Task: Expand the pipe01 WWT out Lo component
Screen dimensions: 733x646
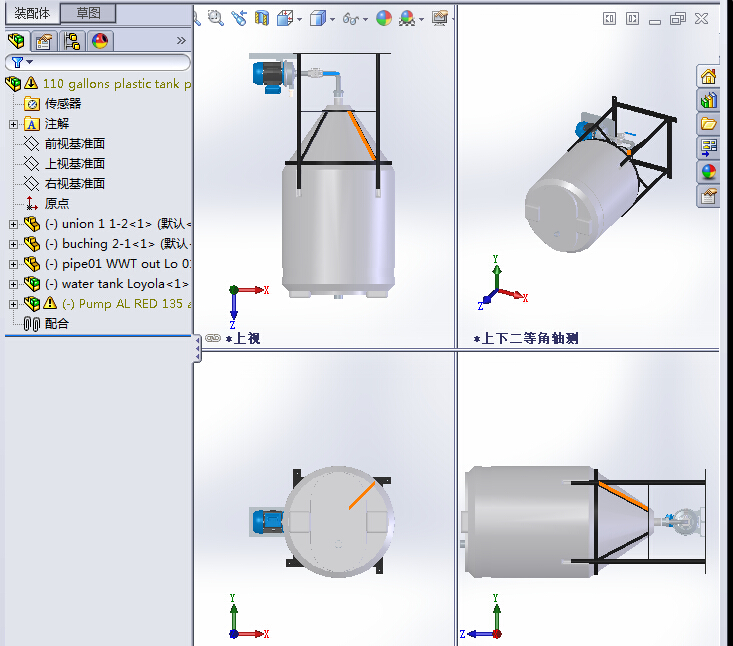Action: coord(13,265)
